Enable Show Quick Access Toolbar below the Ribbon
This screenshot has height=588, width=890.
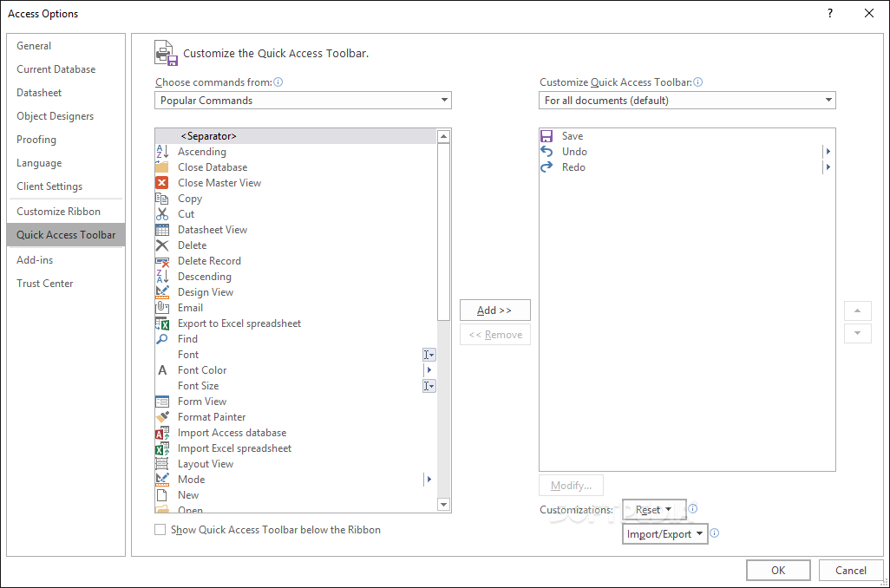160,530
